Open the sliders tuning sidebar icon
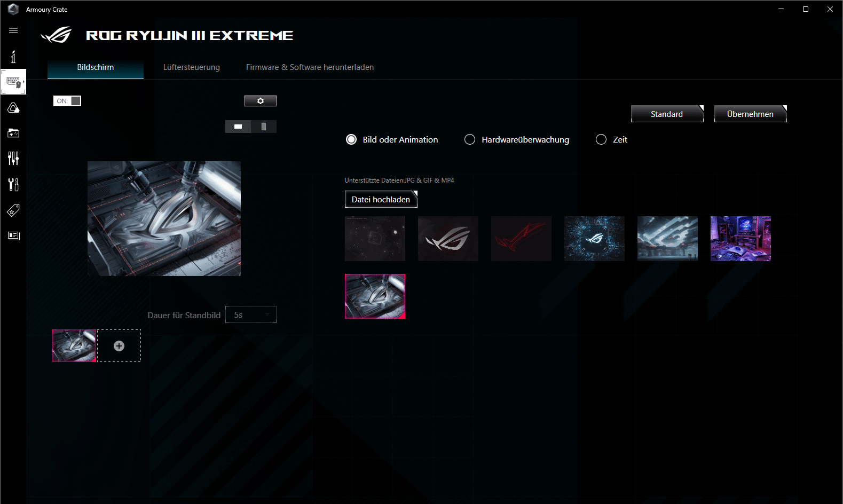This screenshot has height=504, width=843. (13, 158)
